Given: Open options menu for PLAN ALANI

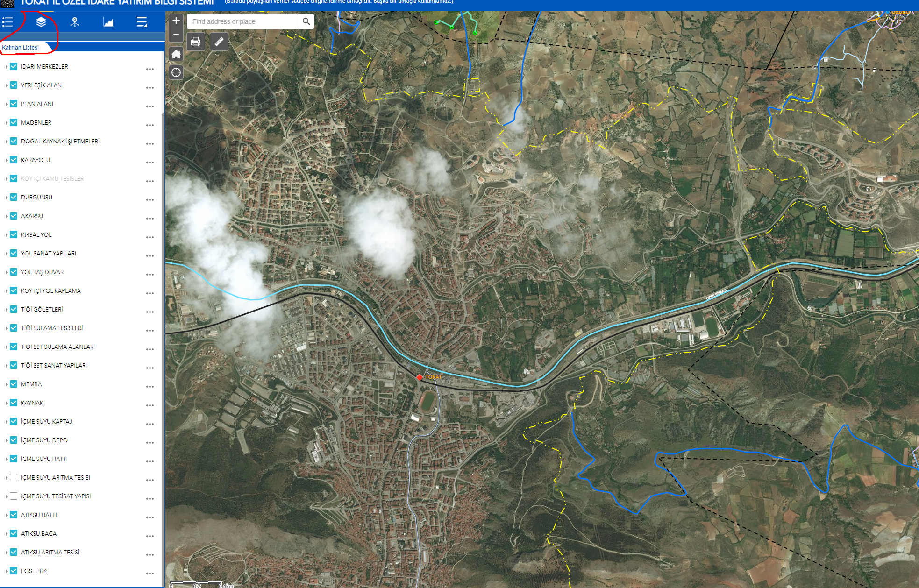Looking at the screenshot, I should [150, 106].
